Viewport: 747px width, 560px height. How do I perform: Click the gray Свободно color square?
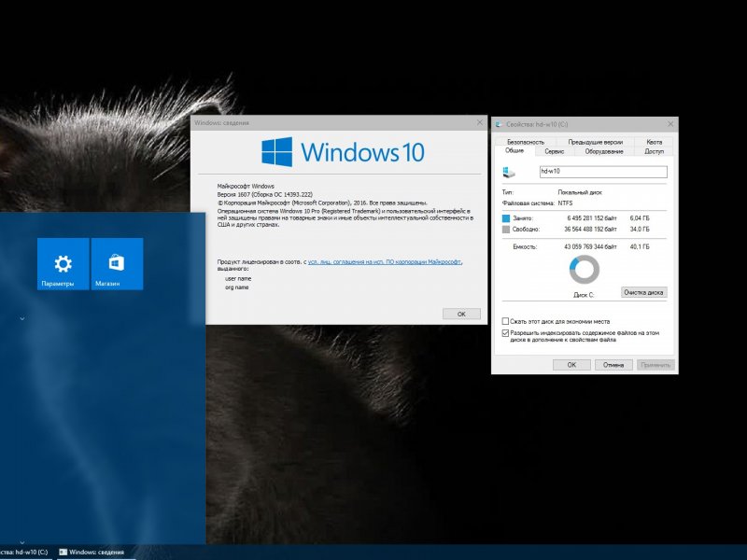pyautogui.click(x=506, y=230)
